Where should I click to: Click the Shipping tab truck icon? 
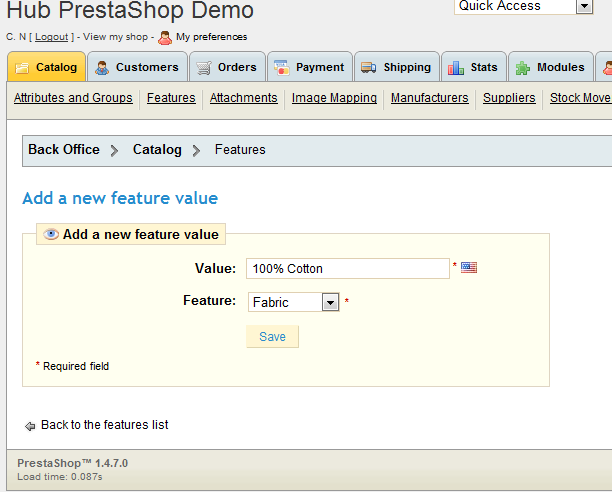[368, 68]
